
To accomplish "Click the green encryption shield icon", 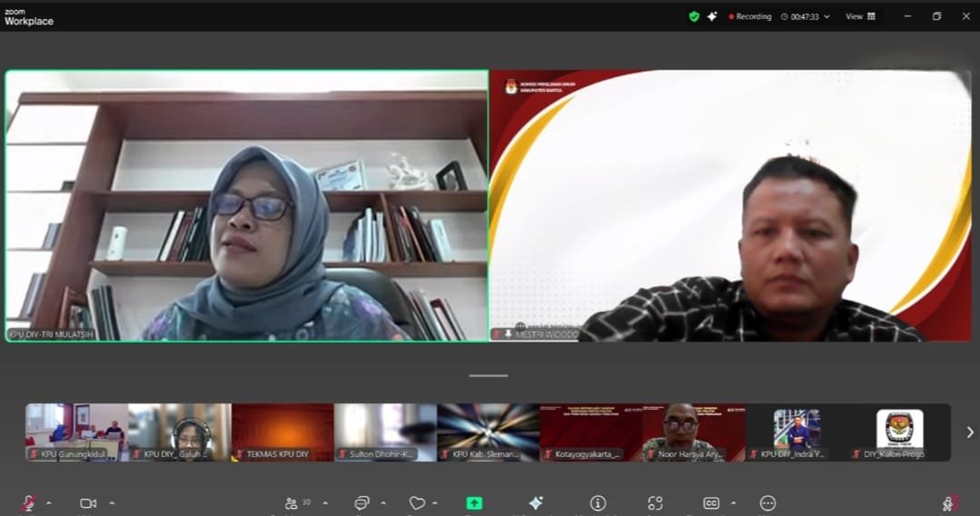I will coord(694,16).
